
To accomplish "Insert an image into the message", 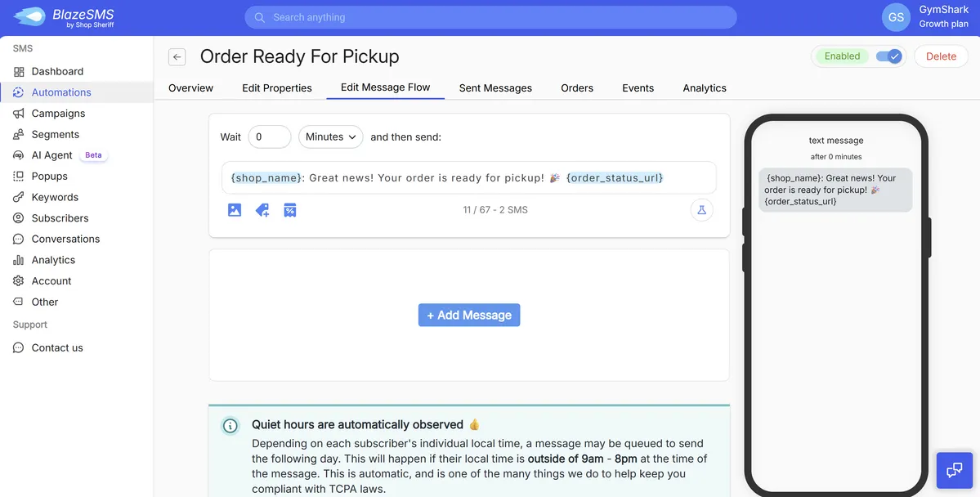I will pos(235,210).
